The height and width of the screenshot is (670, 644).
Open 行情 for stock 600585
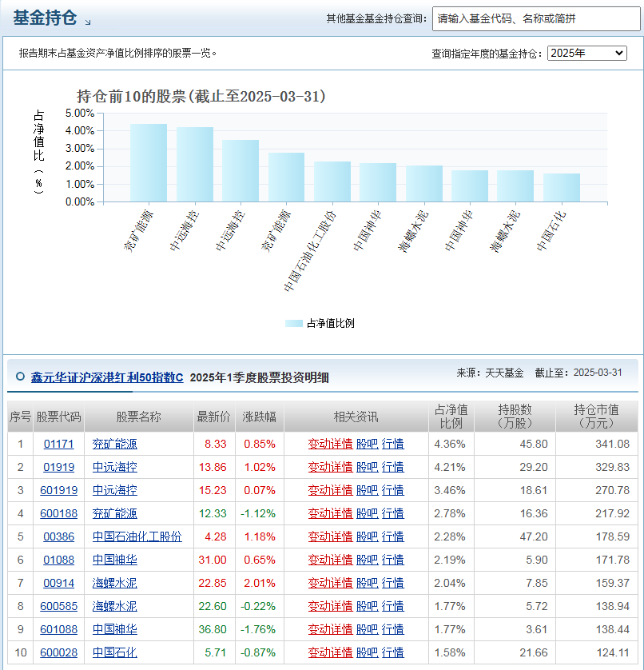393,606
